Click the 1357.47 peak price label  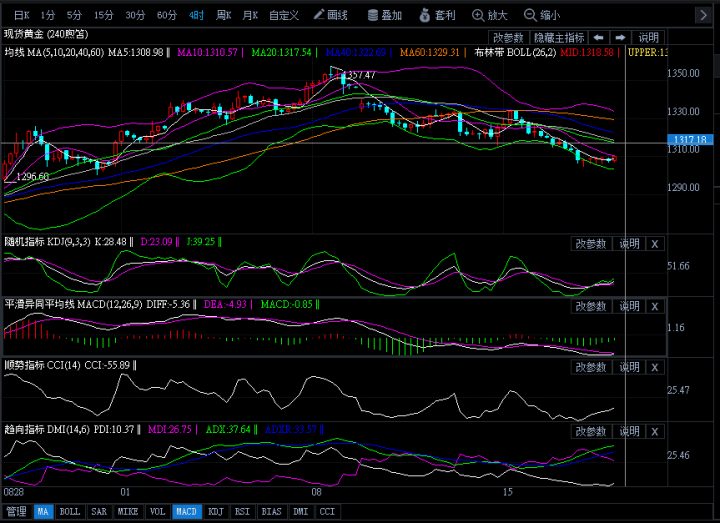pyautogui.click(x=359, y=76)
